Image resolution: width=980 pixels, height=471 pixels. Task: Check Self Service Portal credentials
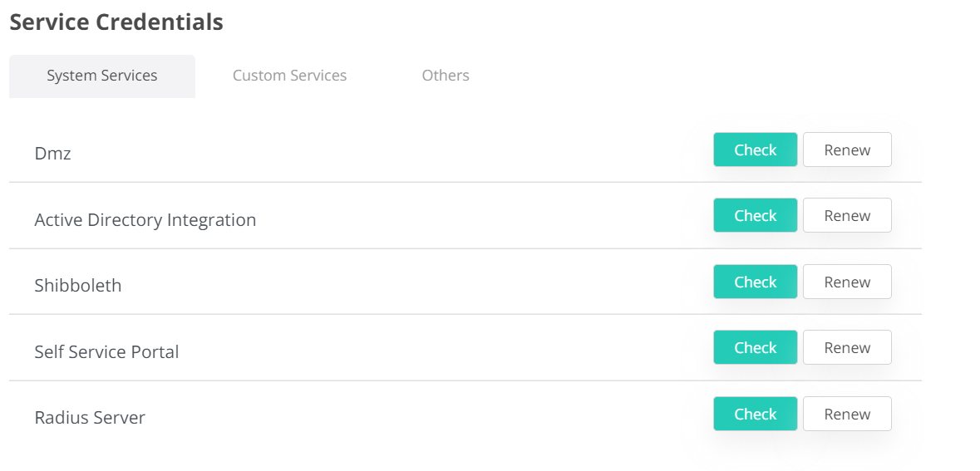tap(755, 348)
